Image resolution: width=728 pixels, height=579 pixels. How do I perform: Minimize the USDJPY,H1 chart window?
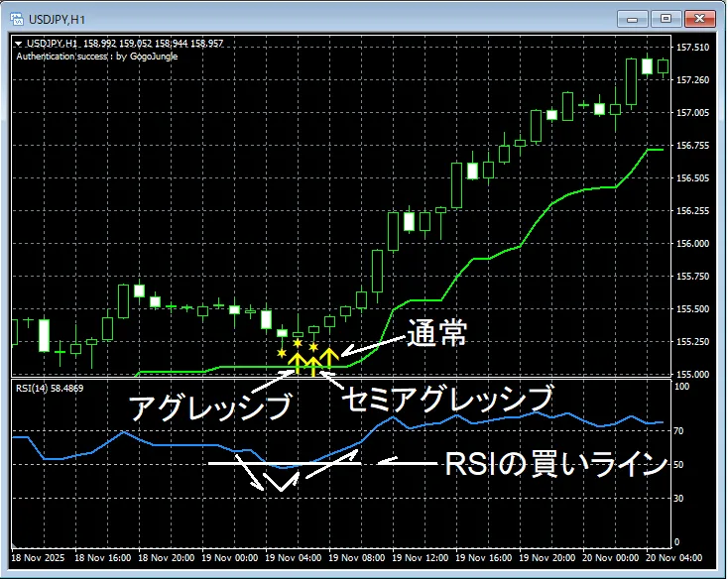click(x=632, y=19)
